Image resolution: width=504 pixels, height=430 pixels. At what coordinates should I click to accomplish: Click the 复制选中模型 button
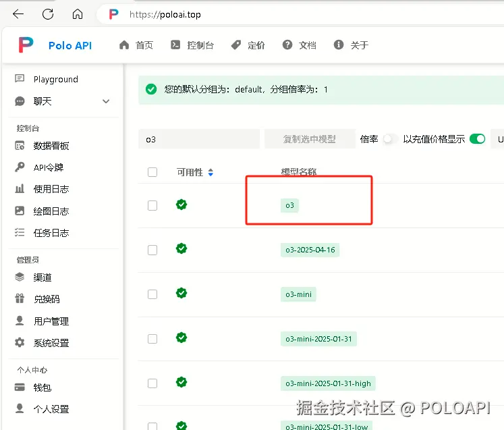310,139
